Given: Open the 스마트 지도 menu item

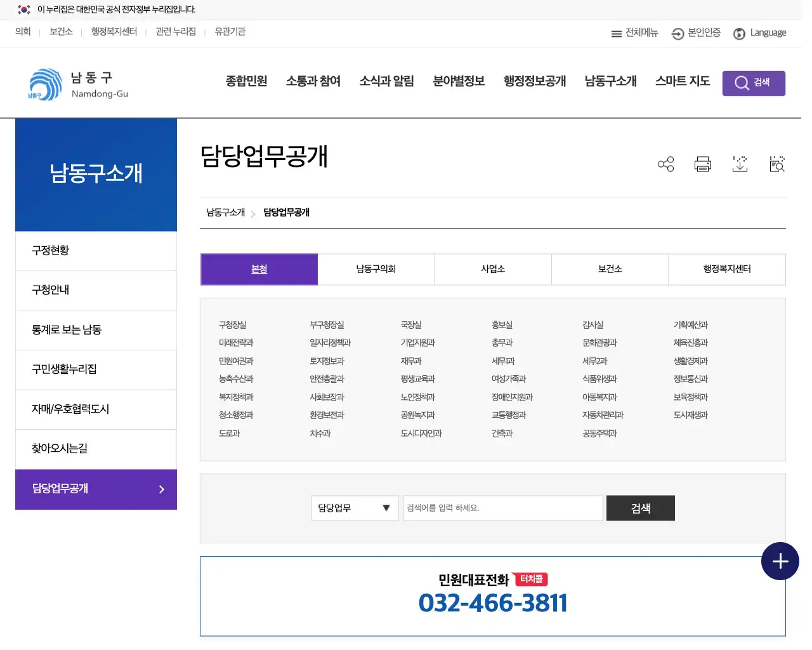Looking at the screenshot, I should pyautogui.click(x=682, y=81).
